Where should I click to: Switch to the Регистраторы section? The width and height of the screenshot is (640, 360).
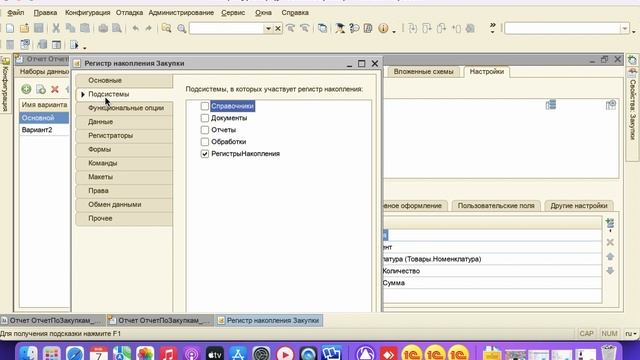pyautogui.click(x=124, y=136)
